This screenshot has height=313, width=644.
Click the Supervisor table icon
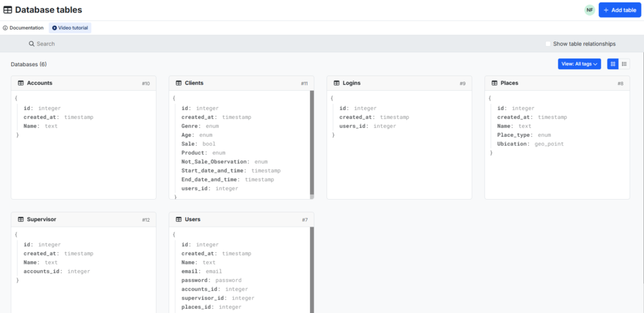click(21, 220)
